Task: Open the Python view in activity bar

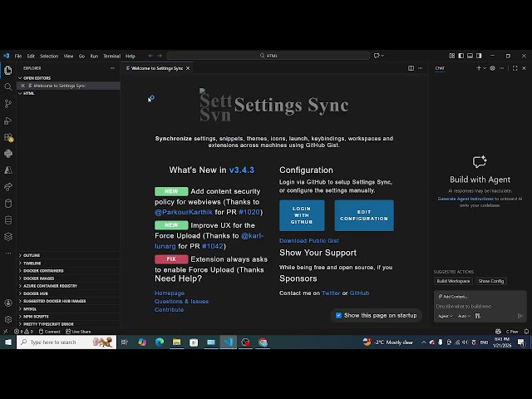Action: [8, 154]
